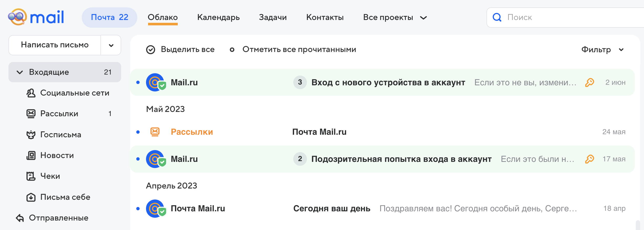
Task: Click the Рассылки sidebar envelope icon
Action: pyautogui.click(x=31, y=114)
